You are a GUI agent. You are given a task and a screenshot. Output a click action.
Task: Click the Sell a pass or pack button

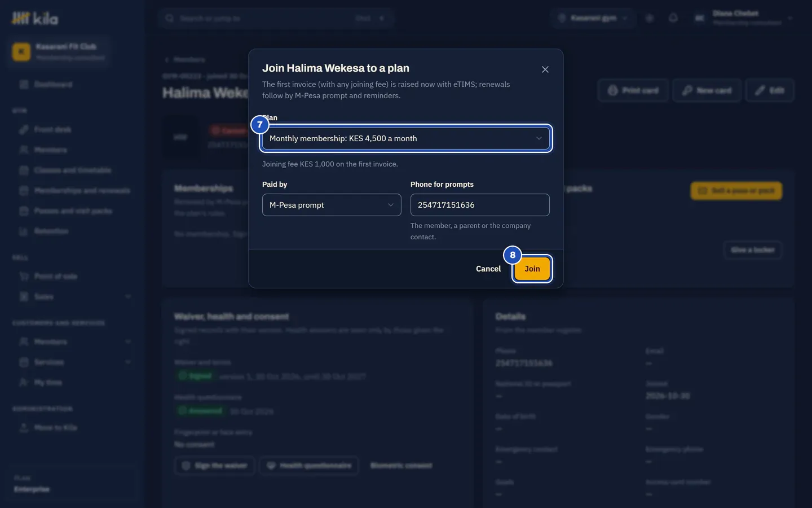tap(736, 191)
